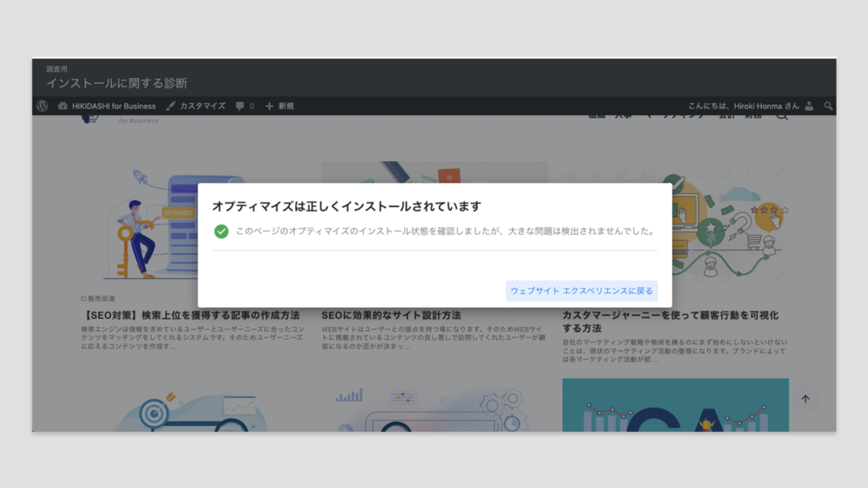Screen dimensions: 868x488
Task: Open the SEOに効果的なサイト設計方法 article
Action: click(x=391, y=315)
